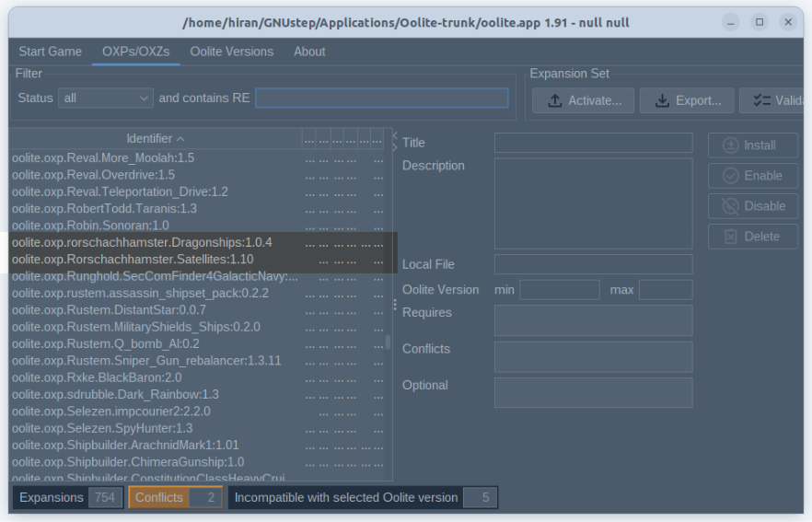
Task: Click the Export download icon
Action: (x=662, y=100)
